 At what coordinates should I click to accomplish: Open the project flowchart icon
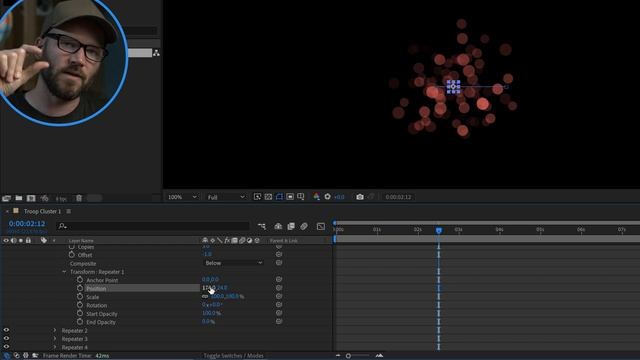156,53
